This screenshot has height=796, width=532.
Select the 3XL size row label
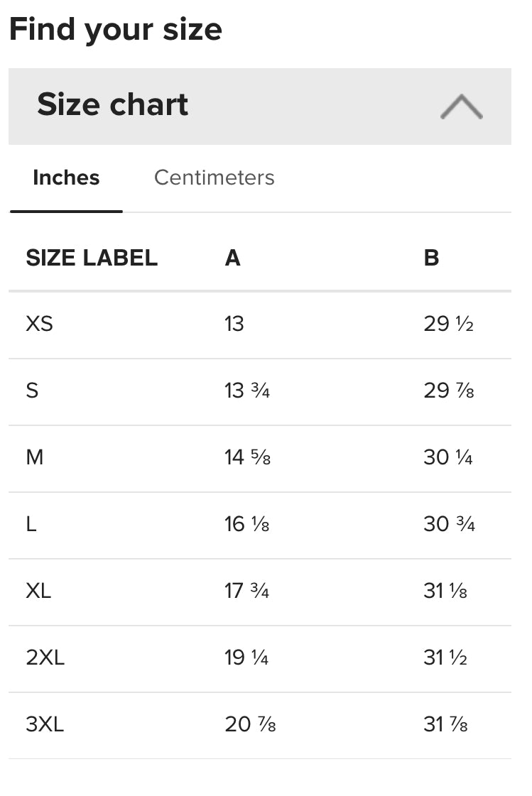tap(45, 724)
